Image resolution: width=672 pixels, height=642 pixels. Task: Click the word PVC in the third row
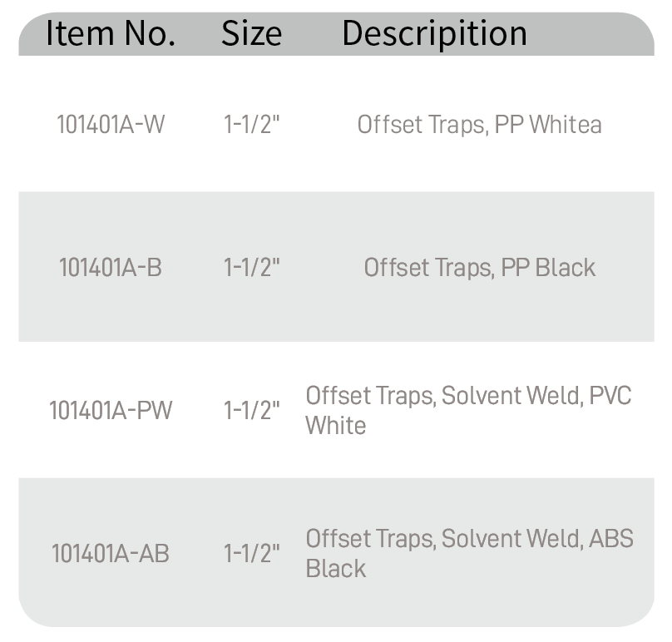coord(610,395)
